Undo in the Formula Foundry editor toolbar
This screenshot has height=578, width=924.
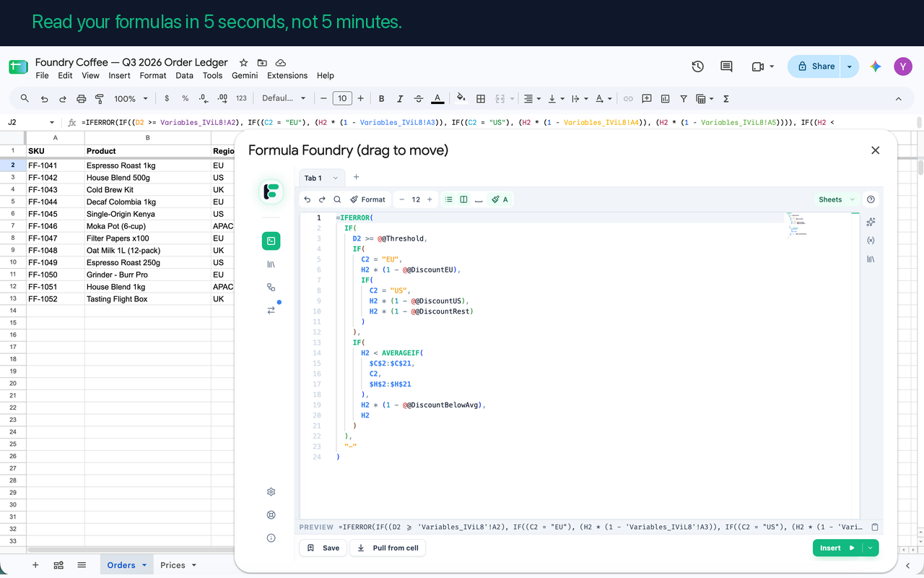308,199
